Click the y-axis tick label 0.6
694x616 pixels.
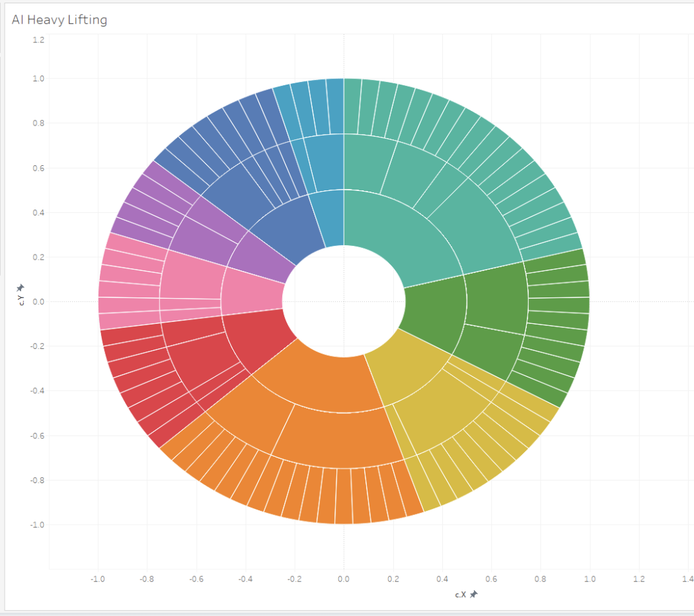click(38, 168)
